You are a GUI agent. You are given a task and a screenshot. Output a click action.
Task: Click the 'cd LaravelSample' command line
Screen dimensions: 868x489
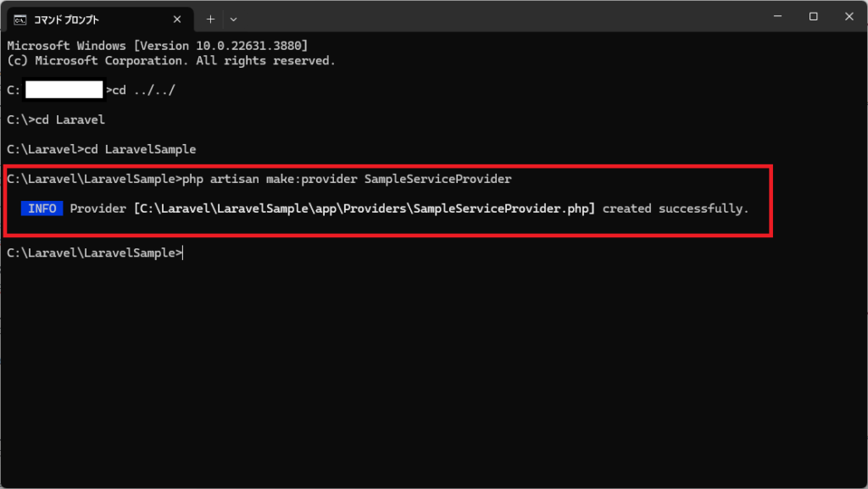click(102, 149)
